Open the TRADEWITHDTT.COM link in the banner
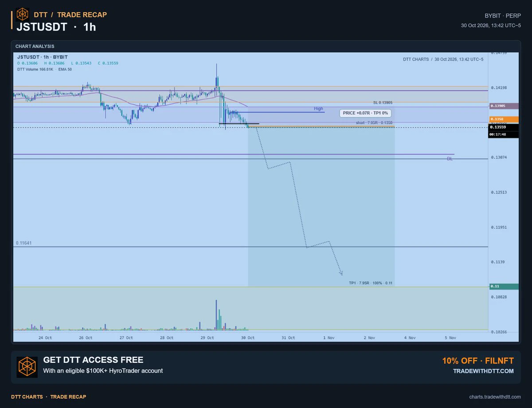This screenshot has width=532, height=408. click(483, 371)
